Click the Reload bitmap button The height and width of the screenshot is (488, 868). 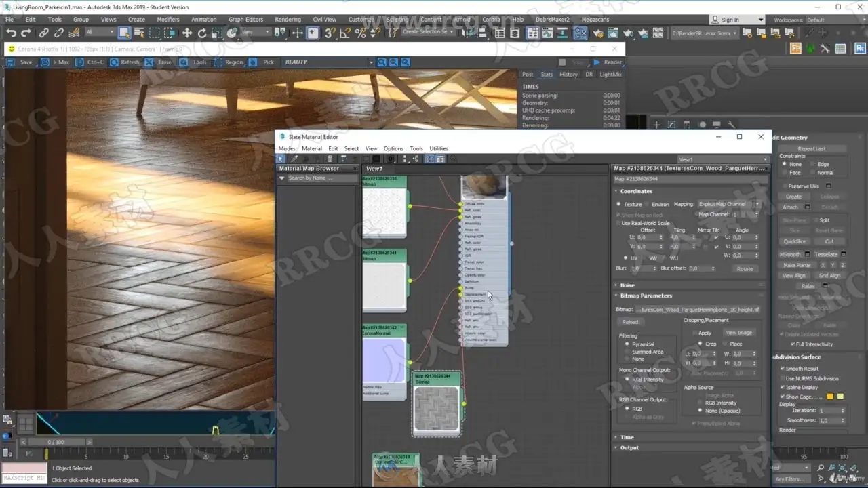[x=630, y=323]
